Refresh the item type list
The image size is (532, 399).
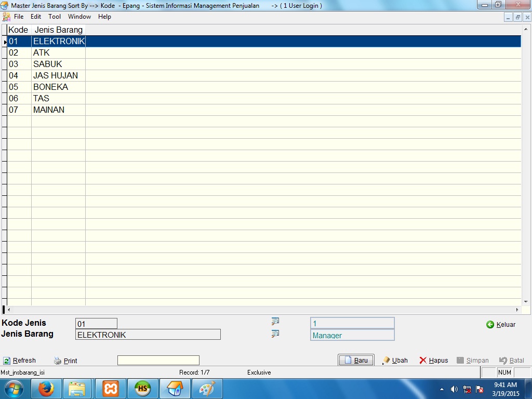point(20,361)
